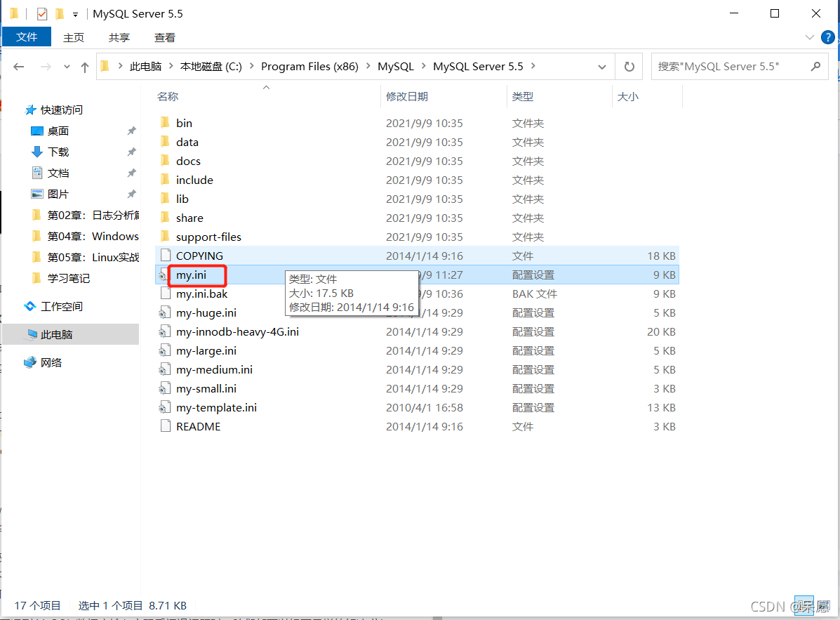The width and height of the screenshot is (840, 620).
Task: Select the include folder icon
Action: 166,180
